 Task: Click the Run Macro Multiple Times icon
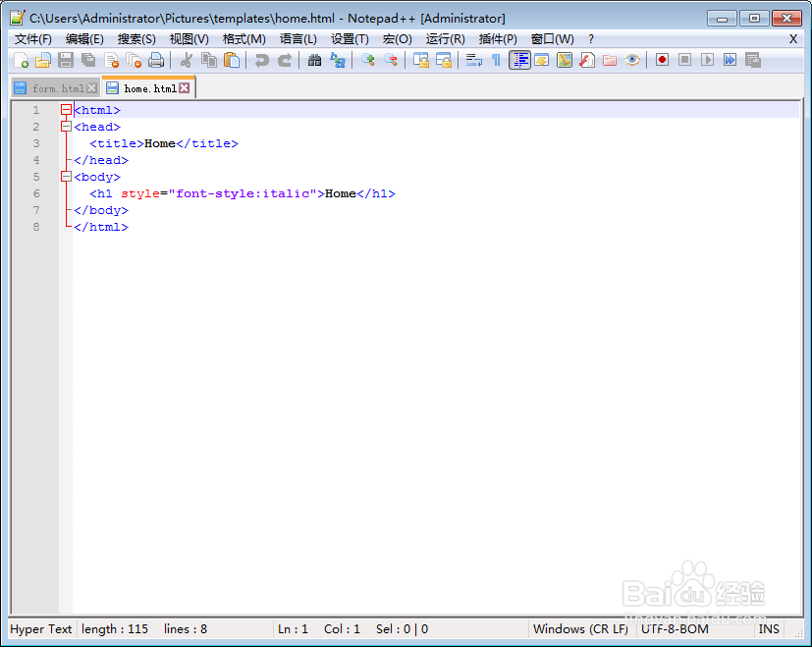(731, 60)
